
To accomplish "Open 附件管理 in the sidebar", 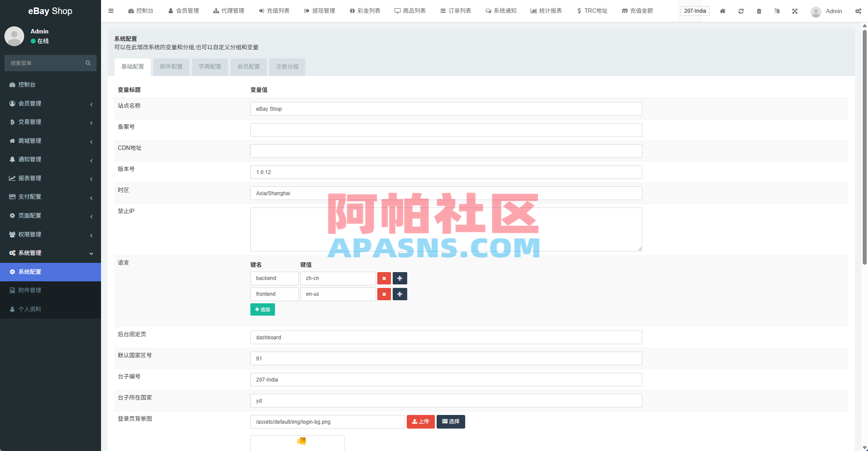I will (x=51, y=290).
